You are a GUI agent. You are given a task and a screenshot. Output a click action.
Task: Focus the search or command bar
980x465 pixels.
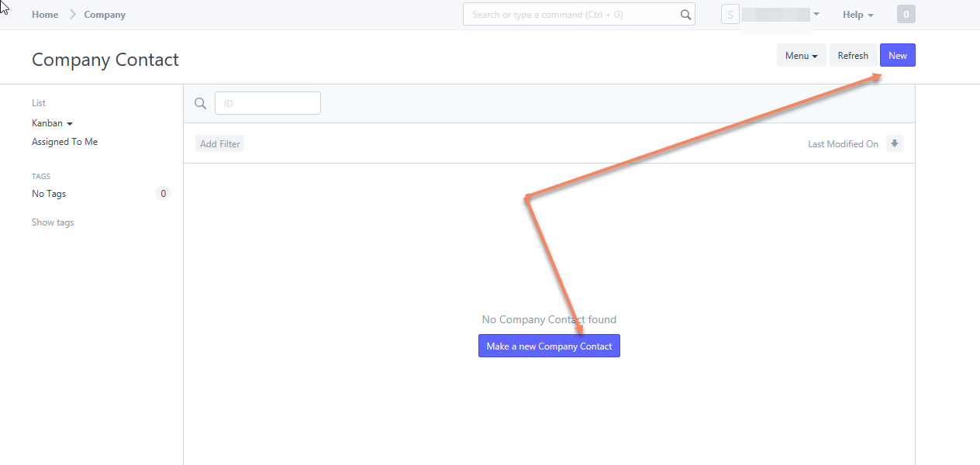pos(579,15)
